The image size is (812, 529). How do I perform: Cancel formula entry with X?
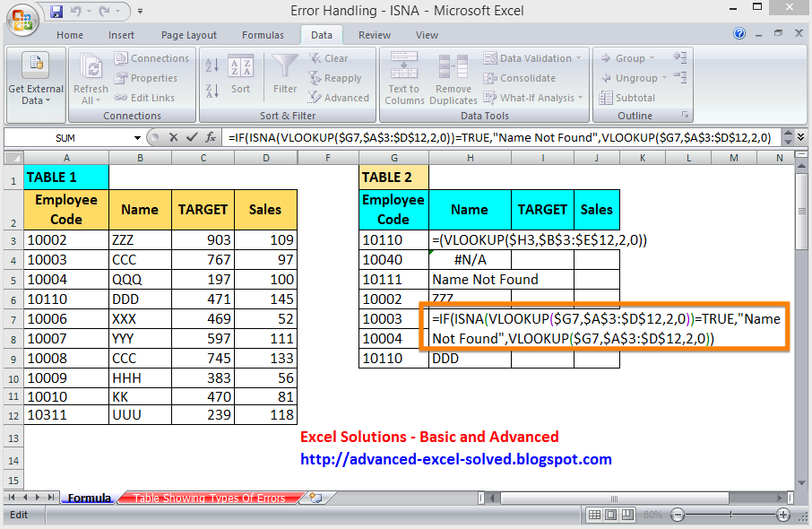(x=174, y=137)
